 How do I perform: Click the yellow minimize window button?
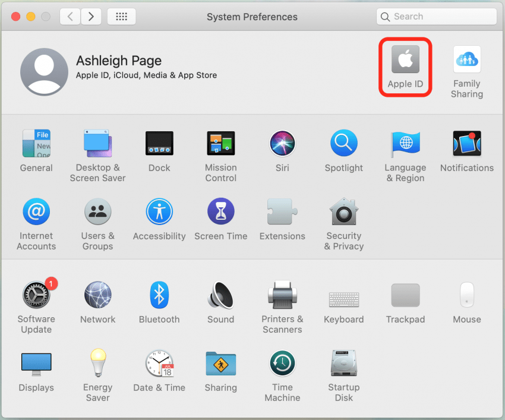coord(30,17)
